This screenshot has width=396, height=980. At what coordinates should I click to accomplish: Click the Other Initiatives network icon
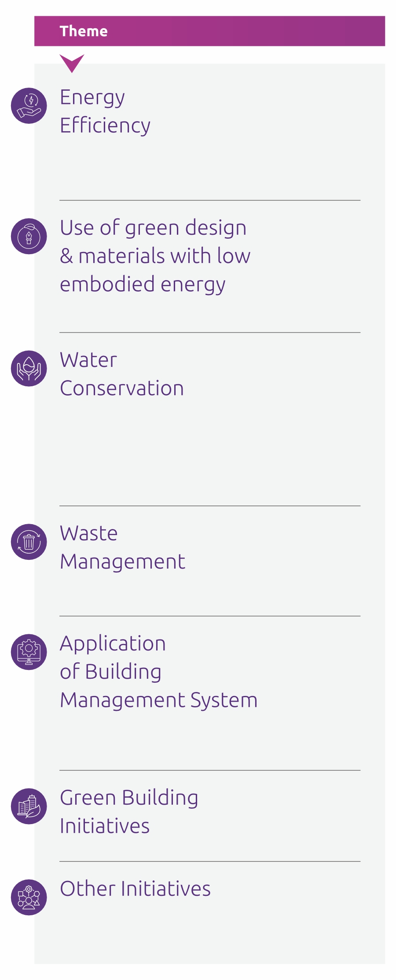pos(29,897)
